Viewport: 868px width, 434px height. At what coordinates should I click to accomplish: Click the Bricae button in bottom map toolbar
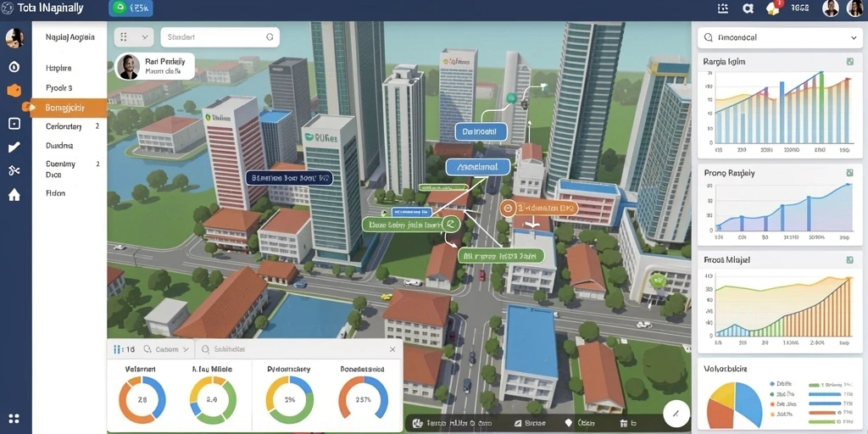coord(530,423)
